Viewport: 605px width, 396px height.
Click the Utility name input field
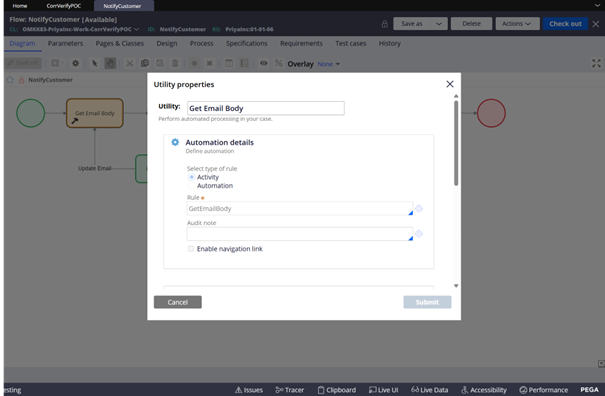pos(266,108)
